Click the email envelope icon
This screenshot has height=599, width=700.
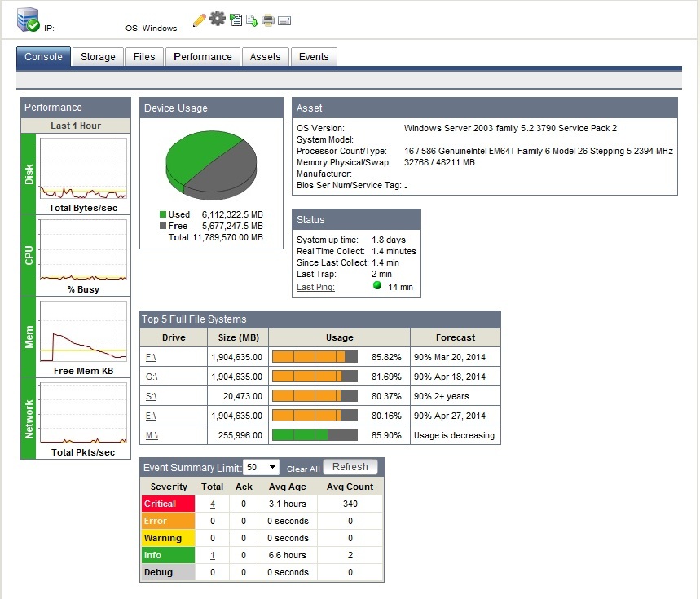284,20
